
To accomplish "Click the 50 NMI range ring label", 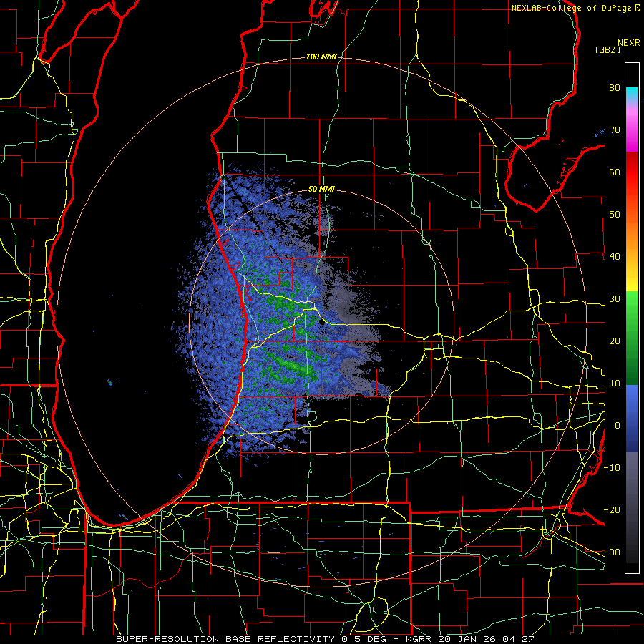I will 321,190.
